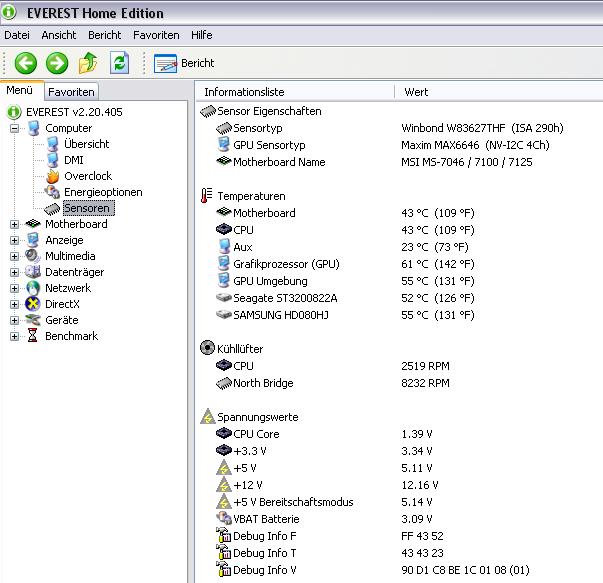This screenshot has height=583, width=603.
Task: Expand the Motherboard tree node
Action: point(15,224)
